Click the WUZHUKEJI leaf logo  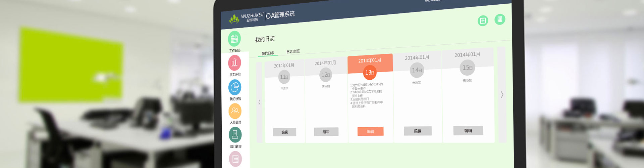(234, 19)
